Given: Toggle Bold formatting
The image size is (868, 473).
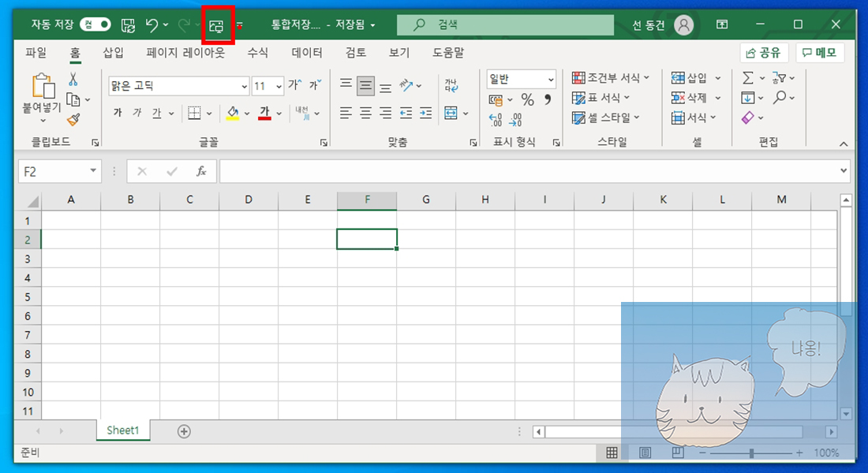Looking at the screenshot, I should pos(118,113).
